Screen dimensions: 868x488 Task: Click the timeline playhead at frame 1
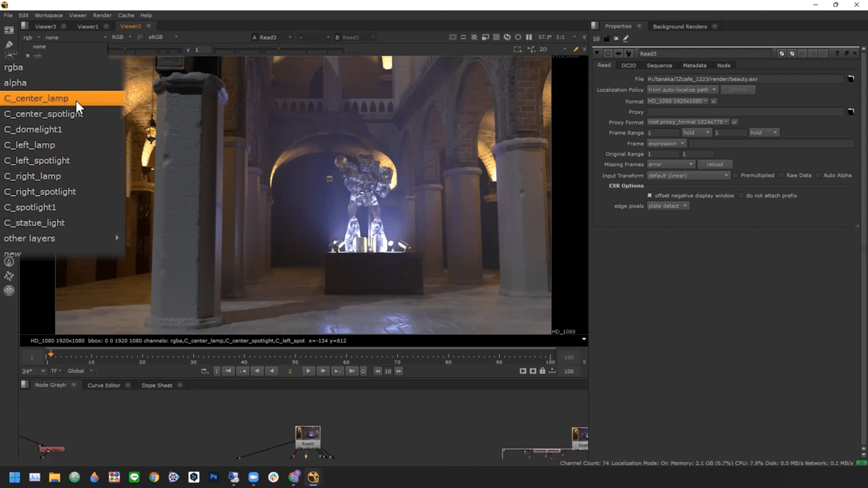pos(50,354)
